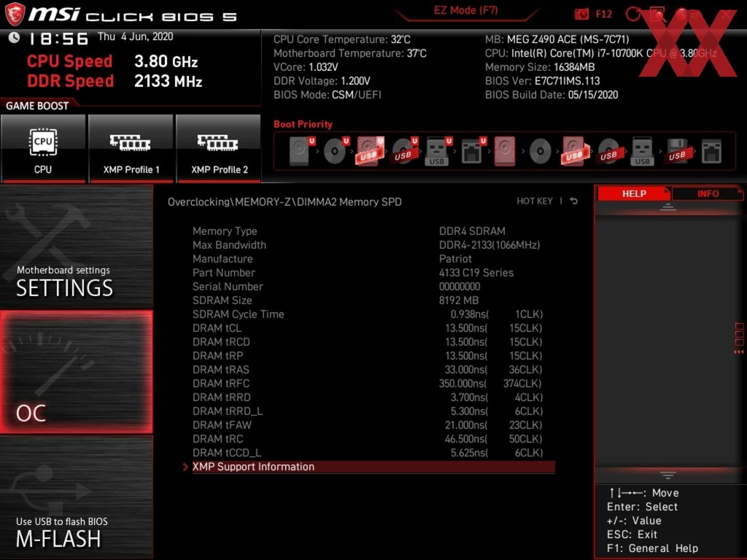The image size is (747, 560).
Task: Click the DDR Speed 2133 MHz readout
Action: coord(115,81)
